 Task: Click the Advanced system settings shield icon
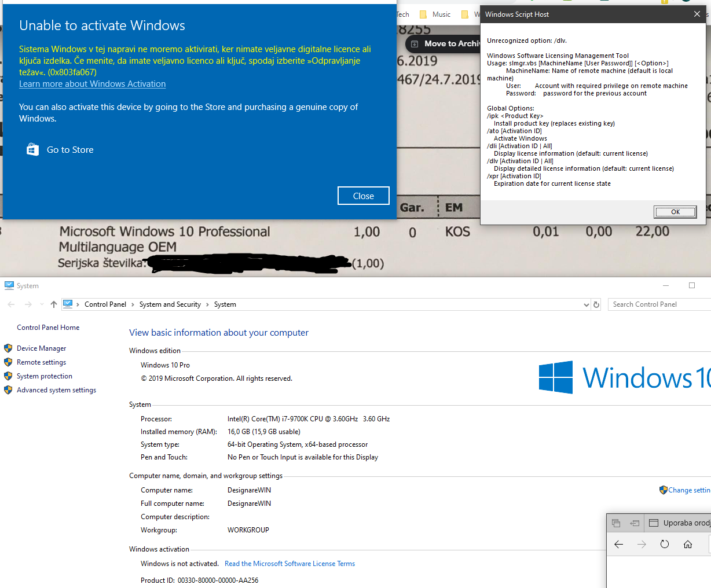click(x=8, y=390)
